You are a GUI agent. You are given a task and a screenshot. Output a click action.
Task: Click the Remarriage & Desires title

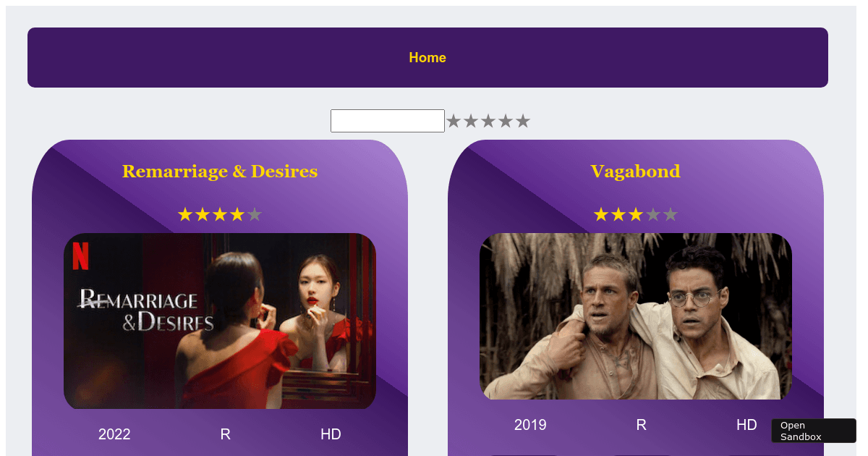(x=220, y=172)
